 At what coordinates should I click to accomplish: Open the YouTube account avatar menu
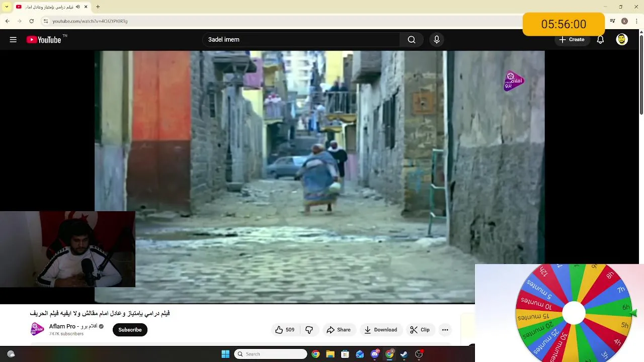[x=622, y=40]
